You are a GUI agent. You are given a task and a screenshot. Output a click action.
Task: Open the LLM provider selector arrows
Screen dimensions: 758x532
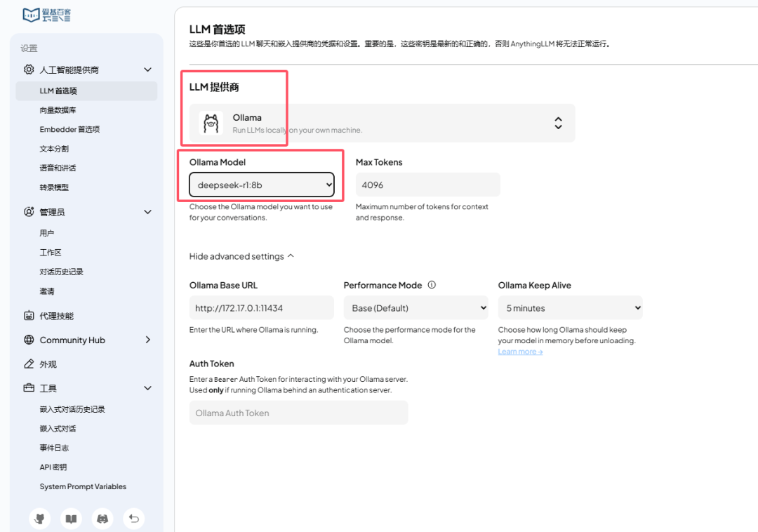pyautogui.click(x=559, y=123)
